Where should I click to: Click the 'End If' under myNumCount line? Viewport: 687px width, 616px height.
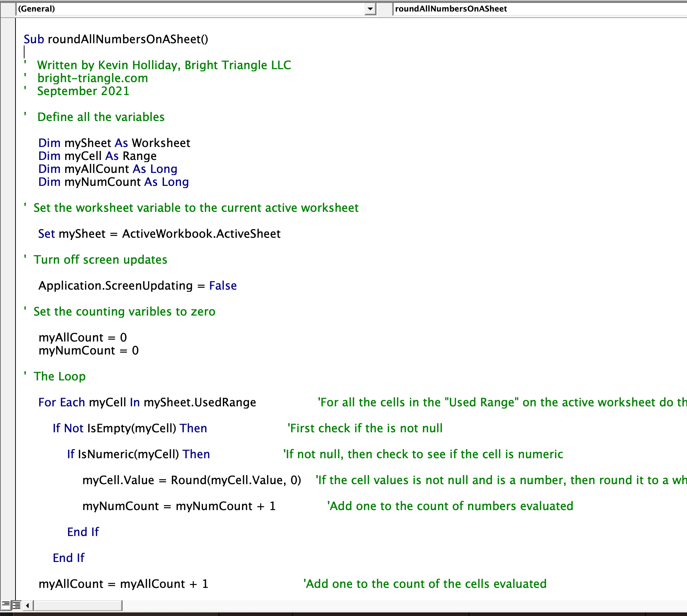(x=83, y=532)
